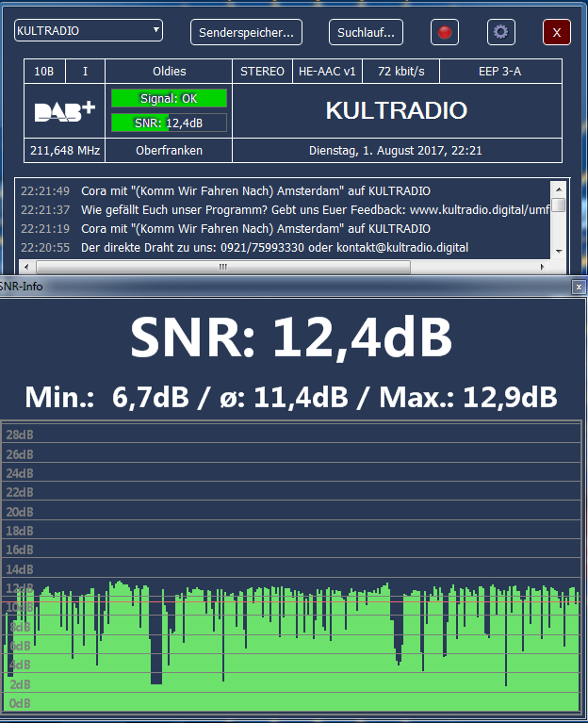Click the log's vertical scrollbar thumb

pyautogui.click(x=558, y=205)
